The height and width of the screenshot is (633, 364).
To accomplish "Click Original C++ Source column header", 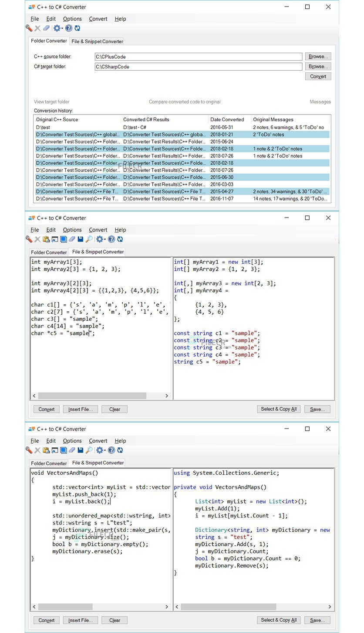I will click(x=78, y=119).
